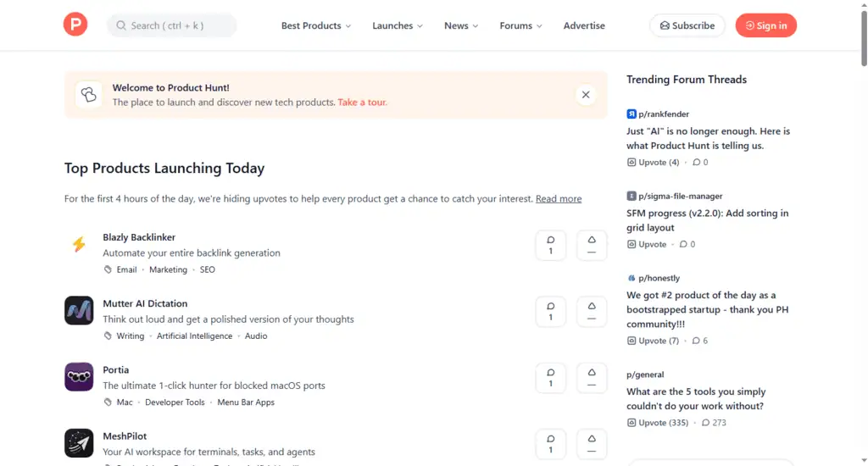This screenshot has width=868, height=466.
Task: Open the Portia product title
Action: (x=115, y=369)
